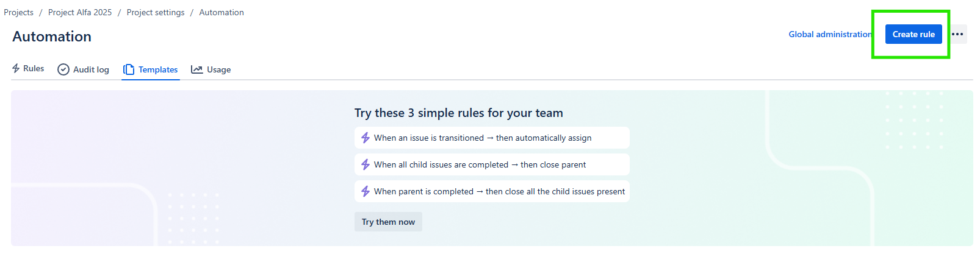This screenshot has height=254, width=980.
Task: Click lightning icon beside child issues completed rule
Action: coord(366,165)
